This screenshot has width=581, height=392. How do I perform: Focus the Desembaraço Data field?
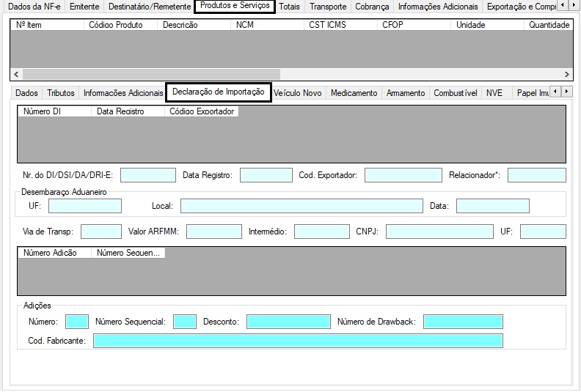pos(493,206)
